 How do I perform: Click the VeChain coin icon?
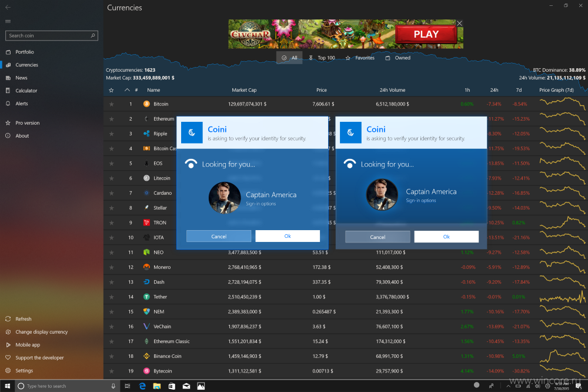point(146,327)
